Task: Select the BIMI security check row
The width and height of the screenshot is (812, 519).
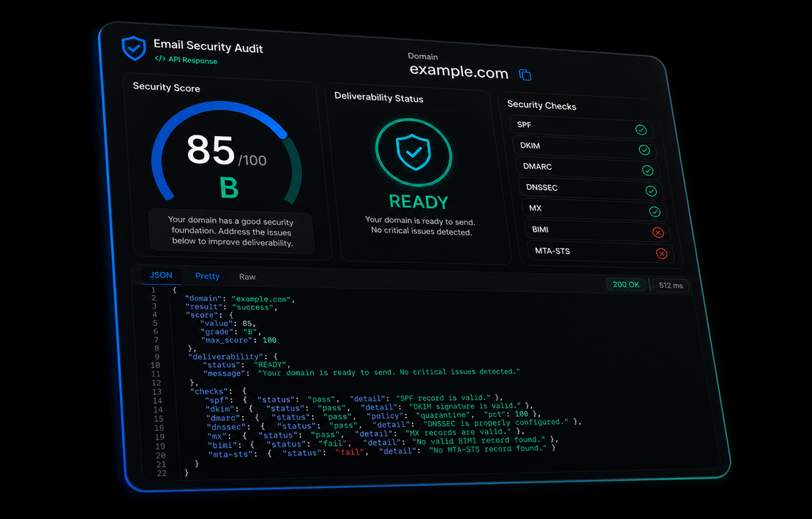Action: [598, 231]
